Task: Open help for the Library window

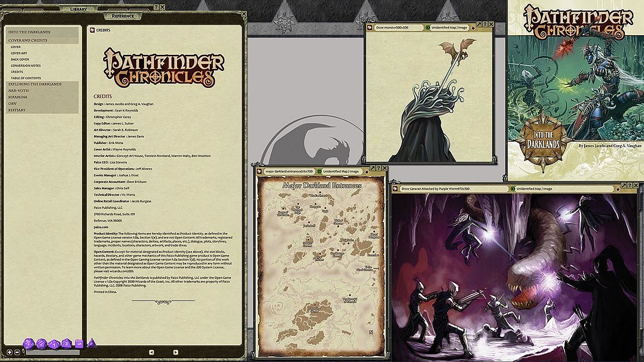Action: 156,8
